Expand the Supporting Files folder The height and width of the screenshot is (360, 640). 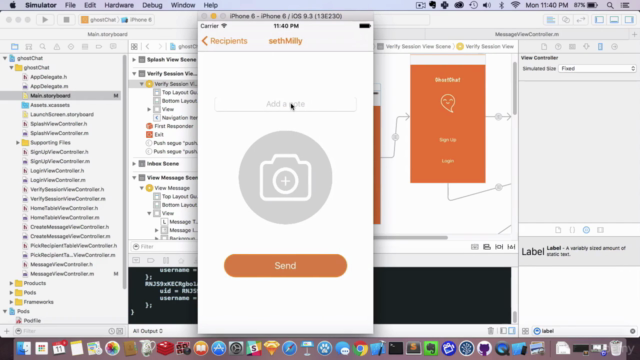18,142
